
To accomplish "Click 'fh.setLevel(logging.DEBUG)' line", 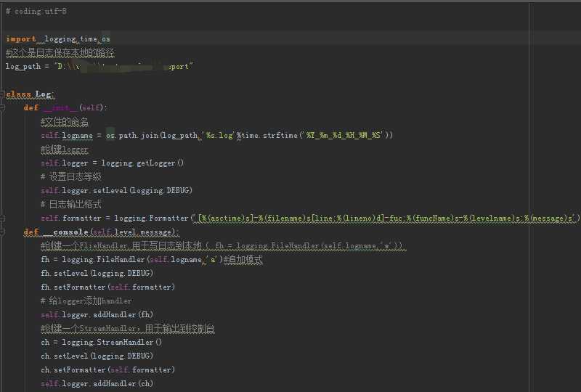I will (97, 274).
